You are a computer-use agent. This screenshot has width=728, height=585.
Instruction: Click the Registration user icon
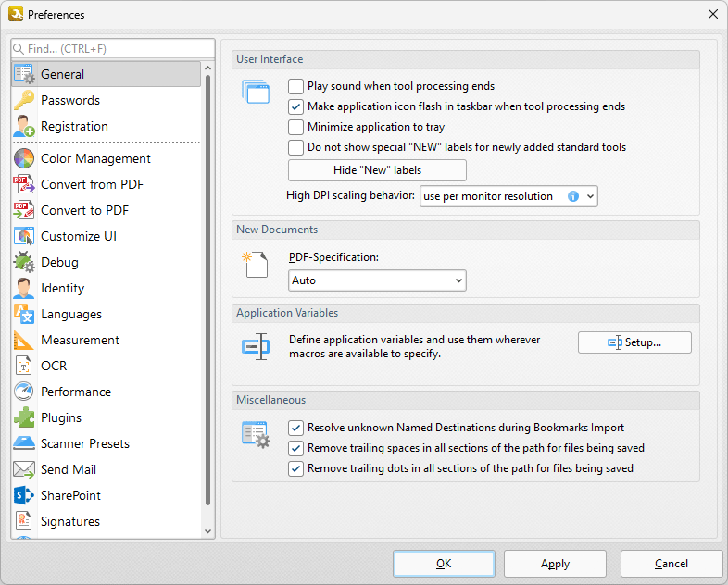tap(24, 126)
